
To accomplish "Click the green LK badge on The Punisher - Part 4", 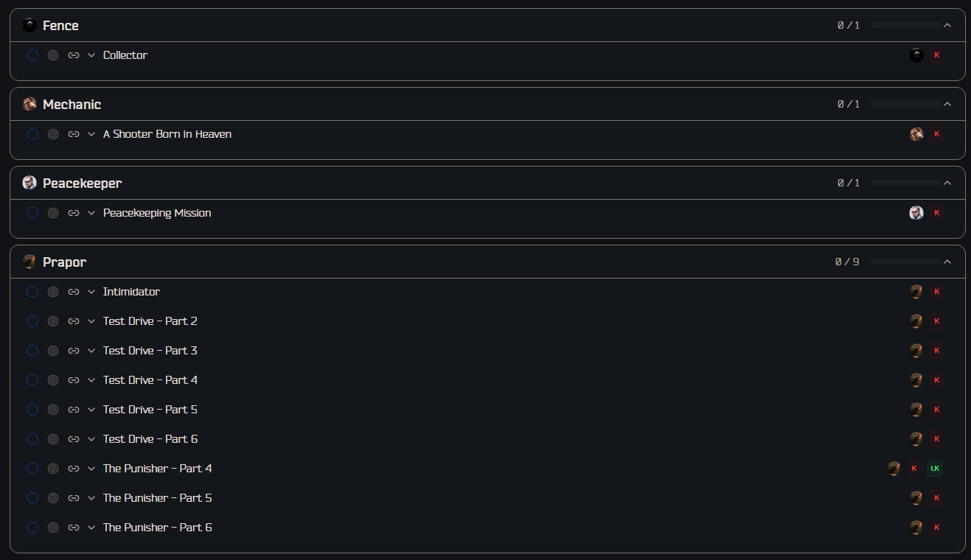I will (934, 469).
